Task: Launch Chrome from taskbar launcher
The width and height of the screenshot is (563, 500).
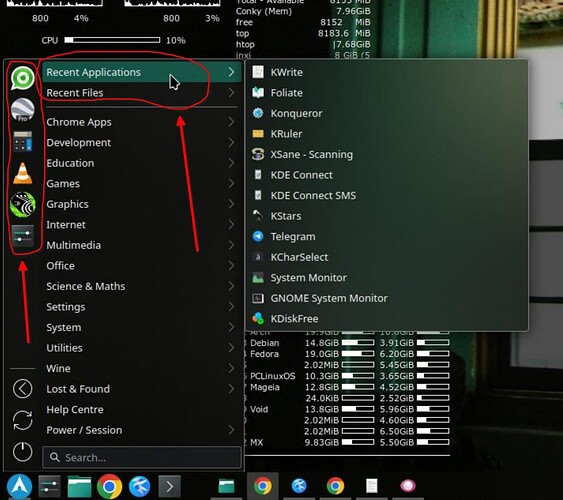Action: tap(110, 487)
